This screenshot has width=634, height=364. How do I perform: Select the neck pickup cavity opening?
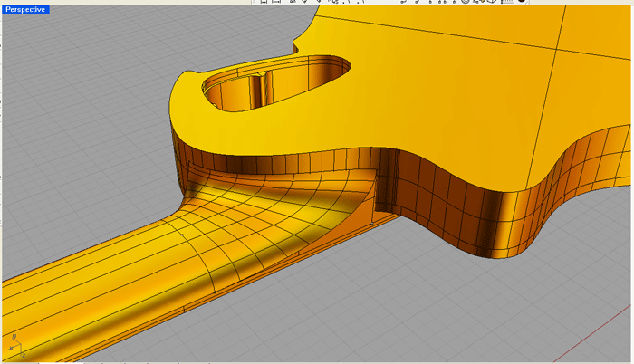[276, 83]
